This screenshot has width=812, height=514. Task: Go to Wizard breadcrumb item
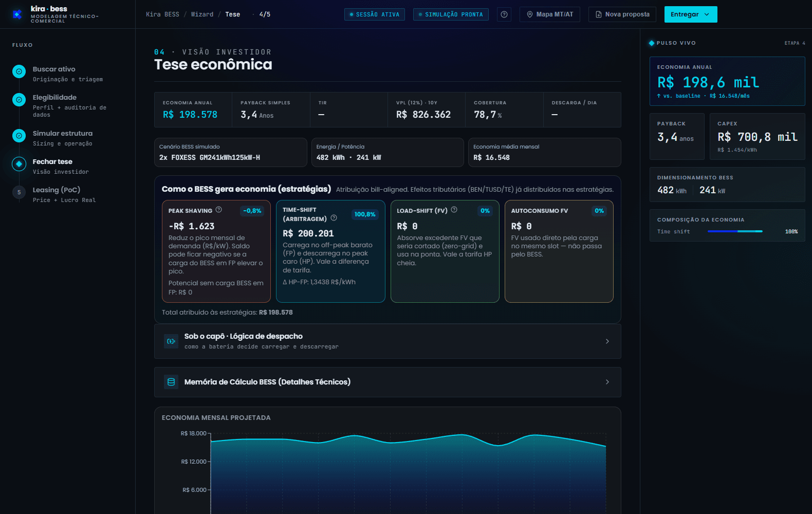(202, 14)
